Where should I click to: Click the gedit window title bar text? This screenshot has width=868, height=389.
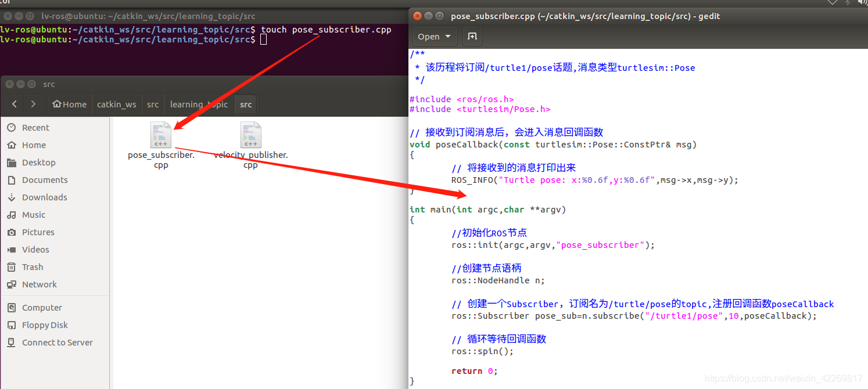click(x=586, y=16)
